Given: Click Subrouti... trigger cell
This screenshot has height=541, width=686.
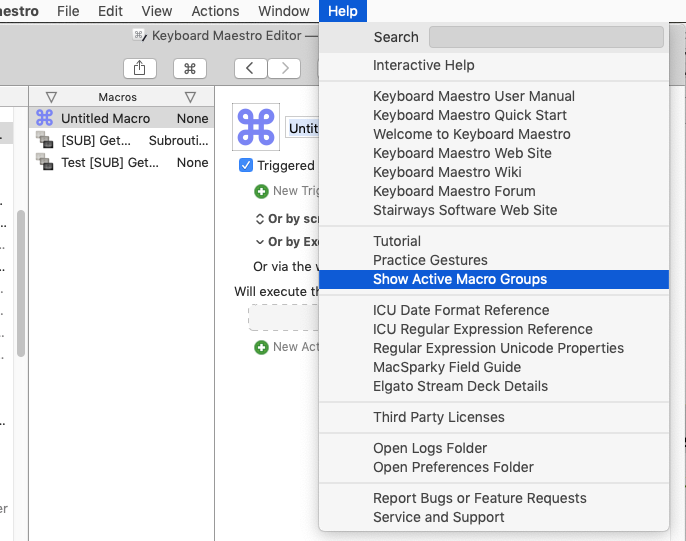Looking at the screenshot, I should coord(178,140).
